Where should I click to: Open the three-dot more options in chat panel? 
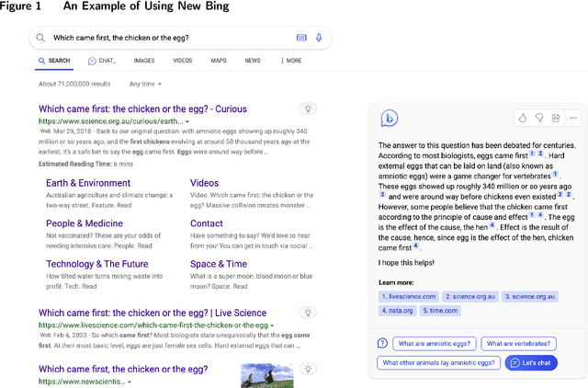pyautogui.click(x=573, y=118)
